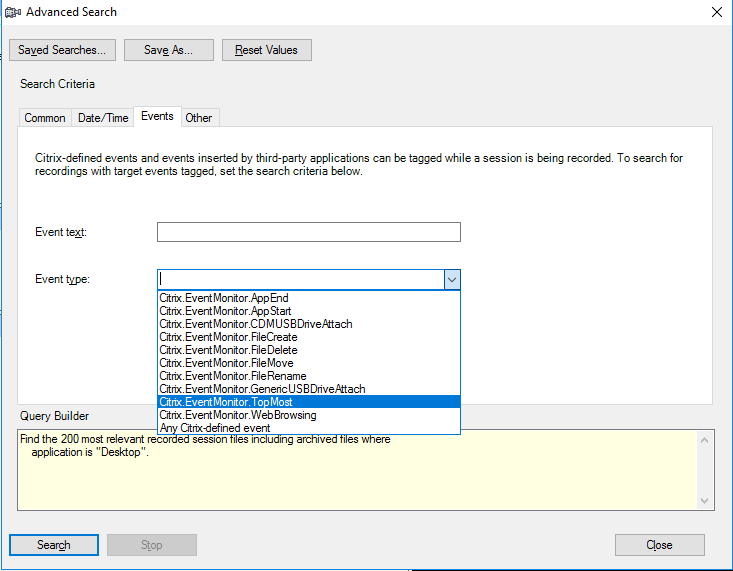The width and height of the screenshot is (733, 571).
Task: Open the Saved Searches dialog
Action: (x=63, y=50)
